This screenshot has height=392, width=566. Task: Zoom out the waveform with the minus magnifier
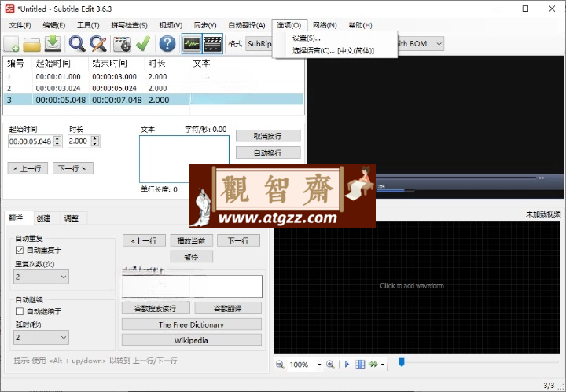(280, 365)
